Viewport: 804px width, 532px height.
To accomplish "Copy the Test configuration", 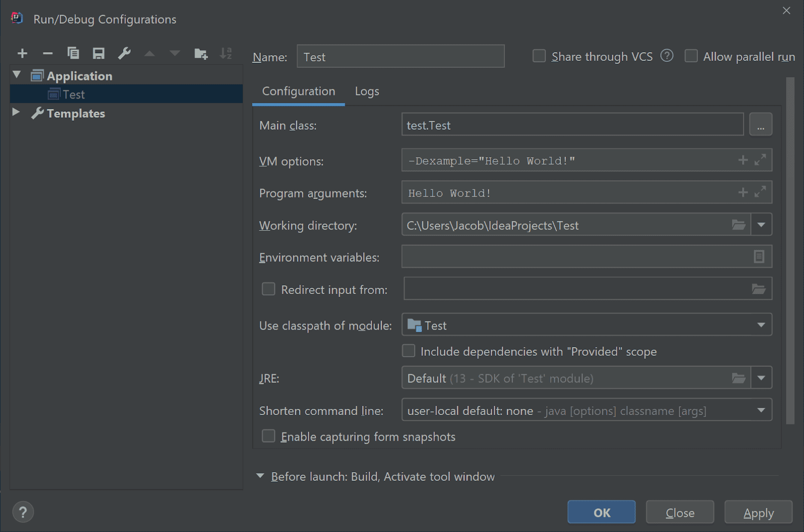I will (73, 53).
